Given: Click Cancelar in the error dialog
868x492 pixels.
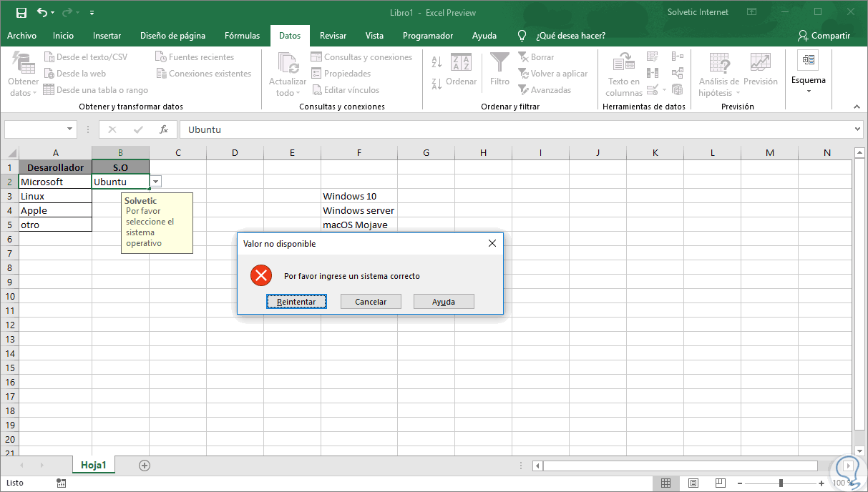Looking at the screenshot, I should 371,302.
